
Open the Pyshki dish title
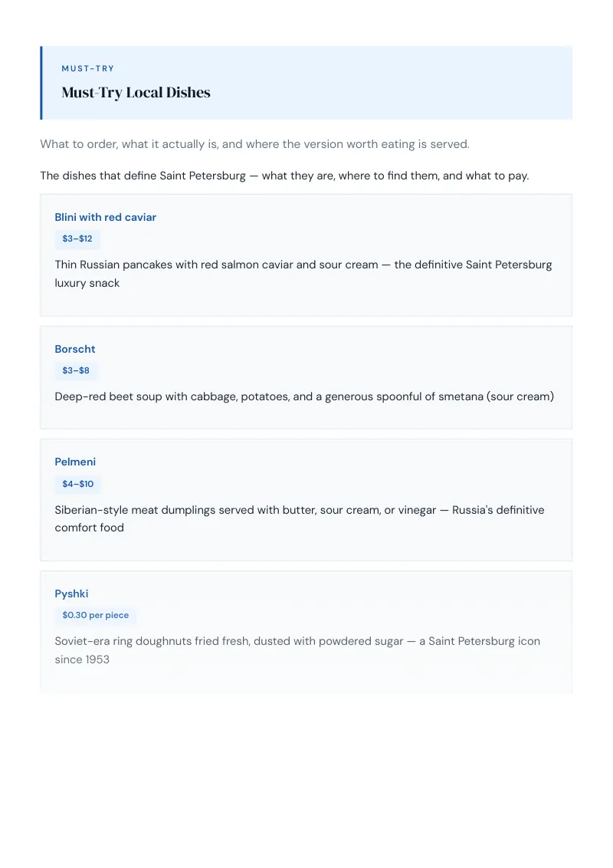pyautogui.click(x=71, y=593)
